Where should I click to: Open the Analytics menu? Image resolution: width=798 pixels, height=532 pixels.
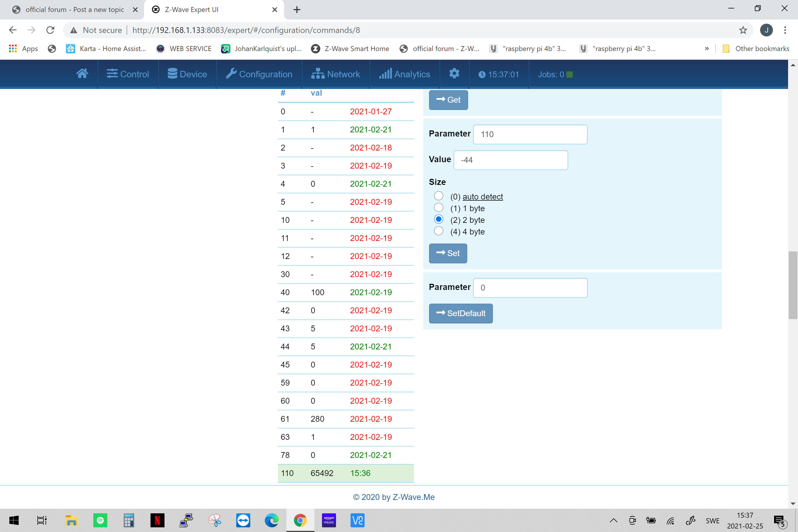coord(405,74)
